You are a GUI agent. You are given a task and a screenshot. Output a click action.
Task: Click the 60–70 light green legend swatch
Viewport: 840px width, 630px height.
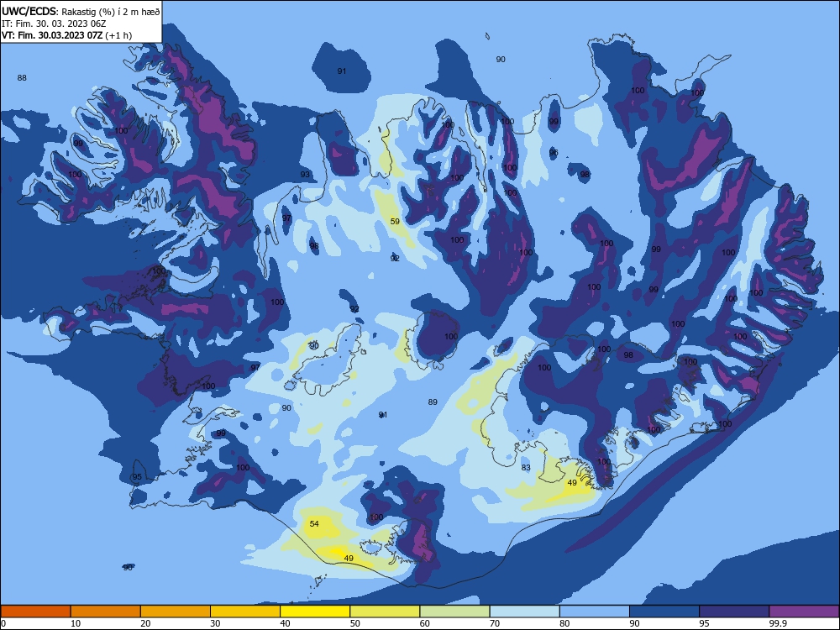(x=454, y=612)
